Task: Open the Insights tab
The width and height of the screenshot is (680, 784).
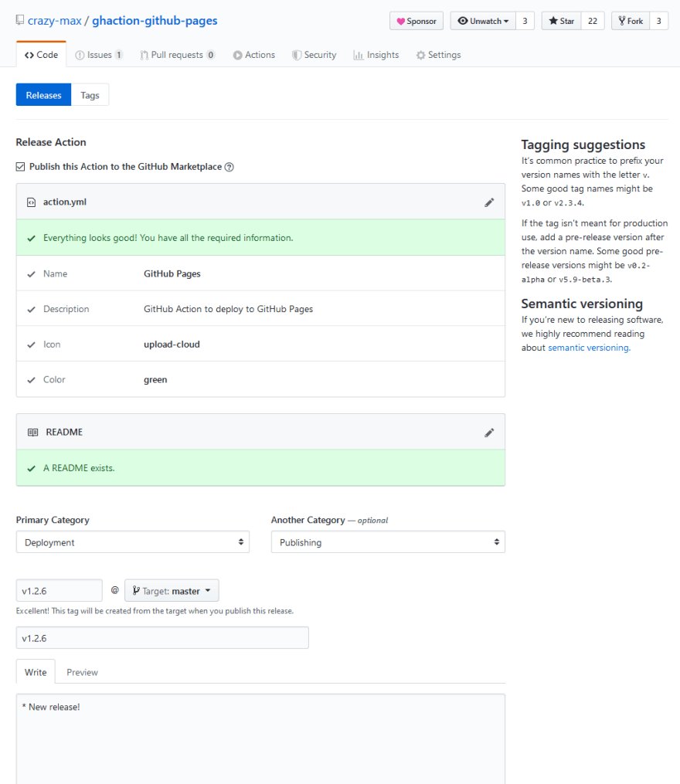Action: coord(376,55)
